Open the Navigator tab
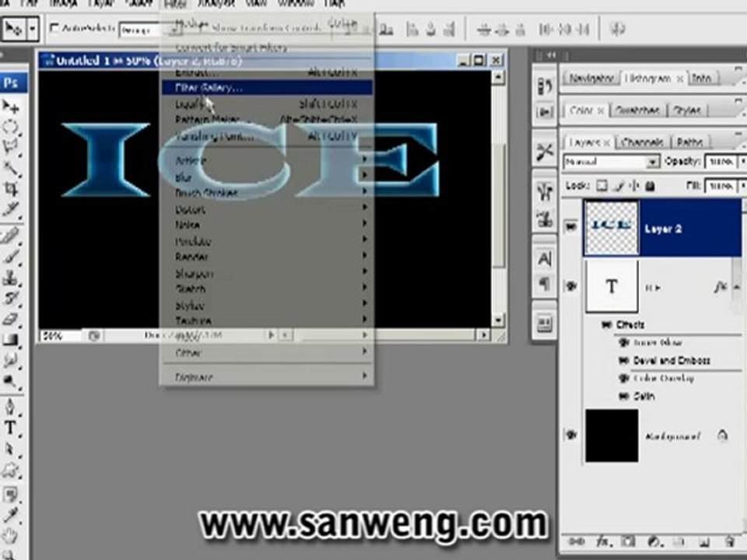The image size is (747, 560). (x=591, y=78)
